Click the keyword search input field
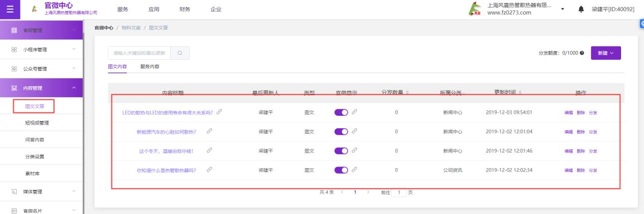Image resolution: width=644 pixels, height=214 pixels. [139, 53]
